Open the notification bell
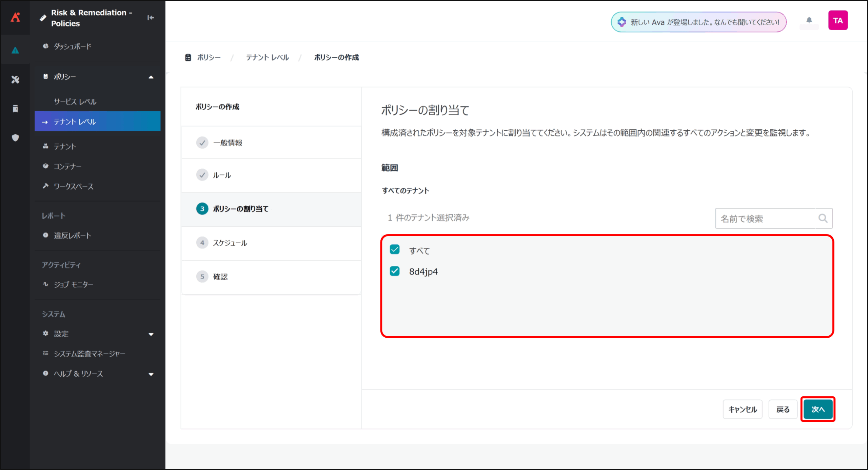Viewport: 868px width, 470px height. [x=809, y=20]
